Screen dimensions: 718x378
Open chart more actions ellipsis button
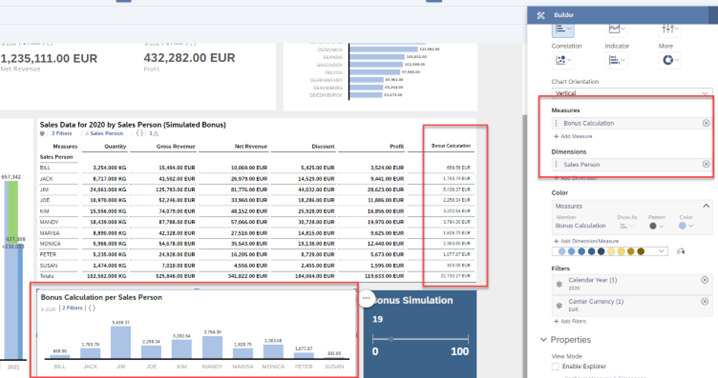(366, 298)
